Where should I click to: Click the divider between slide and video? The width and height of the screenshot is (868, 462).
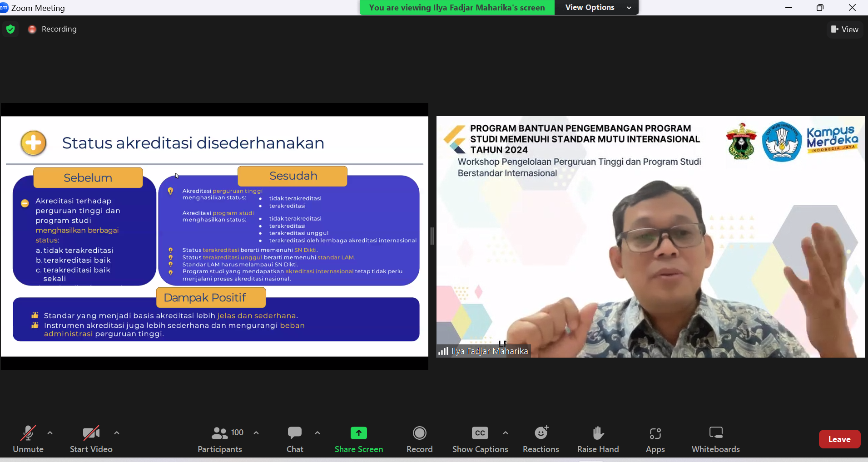432,236
